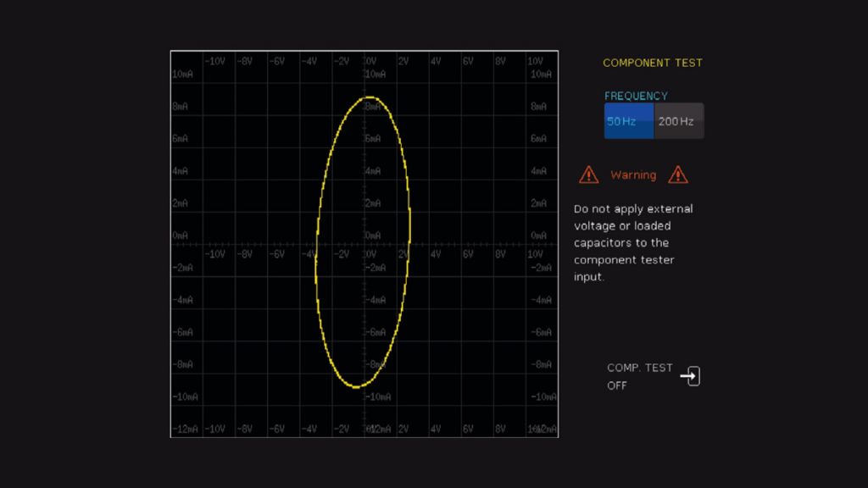Open the COMPONENT TEST menu title
The image size is (868, 488).
pyautogui.click(x=652, y=63)
